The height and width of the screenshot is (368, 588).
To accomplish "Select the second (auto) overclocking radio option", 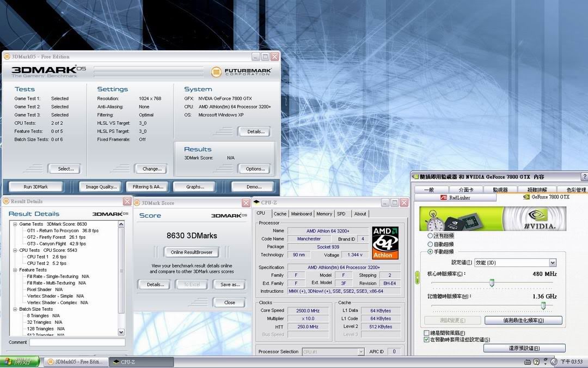I will pyautogui.click(x=431, y=244).
